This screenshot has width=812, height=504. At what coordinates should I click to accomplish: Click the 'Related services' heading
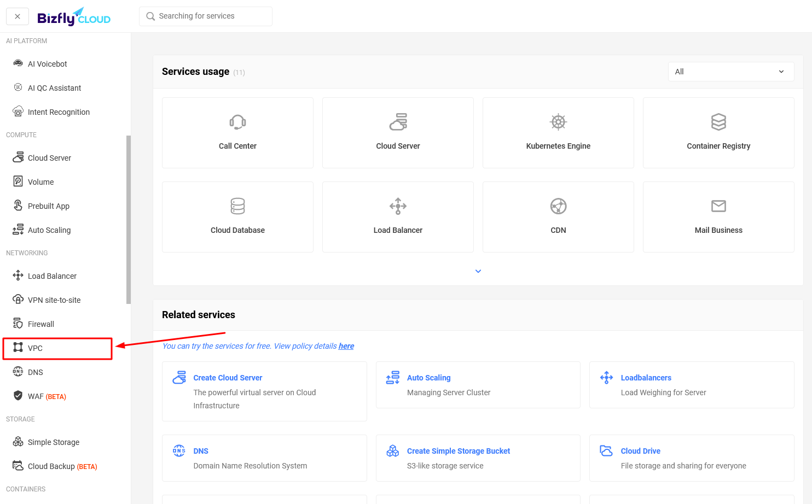tap(199, 315)
